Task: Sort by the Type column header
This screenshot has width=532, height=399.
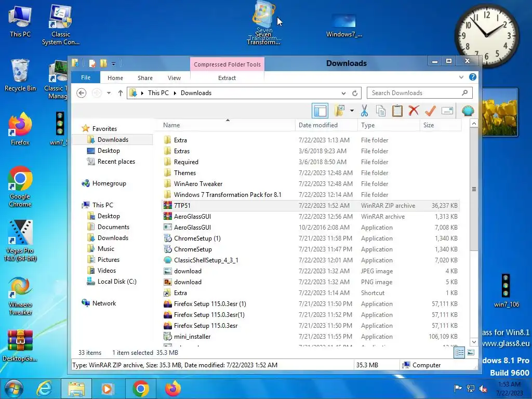Action: coord(389,125)
